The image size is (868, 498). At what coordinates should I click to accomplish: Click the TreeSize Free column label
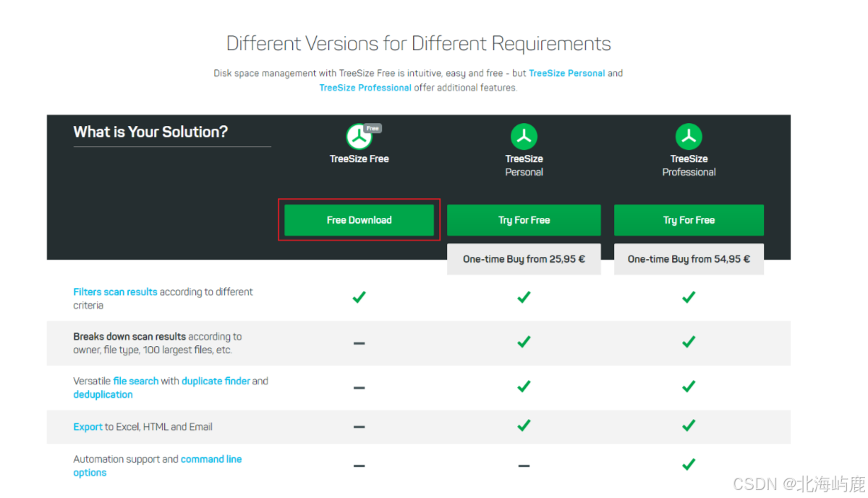click(x=359, y=159)
